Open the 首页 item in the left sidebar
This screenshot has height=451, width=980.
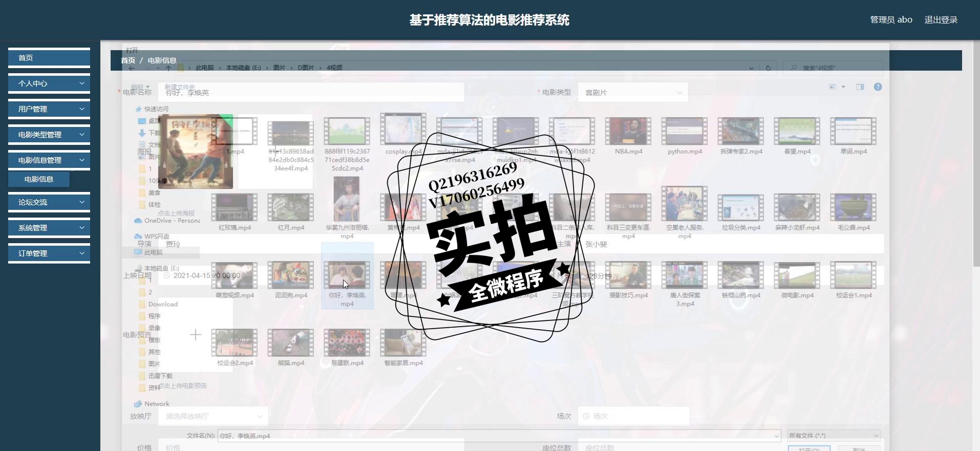[49, 58]
